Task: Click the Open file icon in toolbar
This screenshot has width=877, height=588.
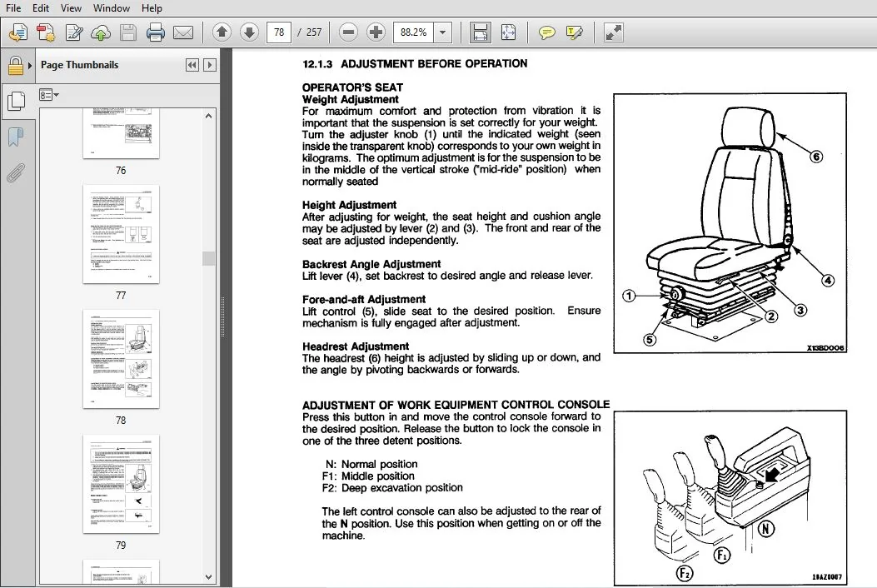Action: pos(17,32)
